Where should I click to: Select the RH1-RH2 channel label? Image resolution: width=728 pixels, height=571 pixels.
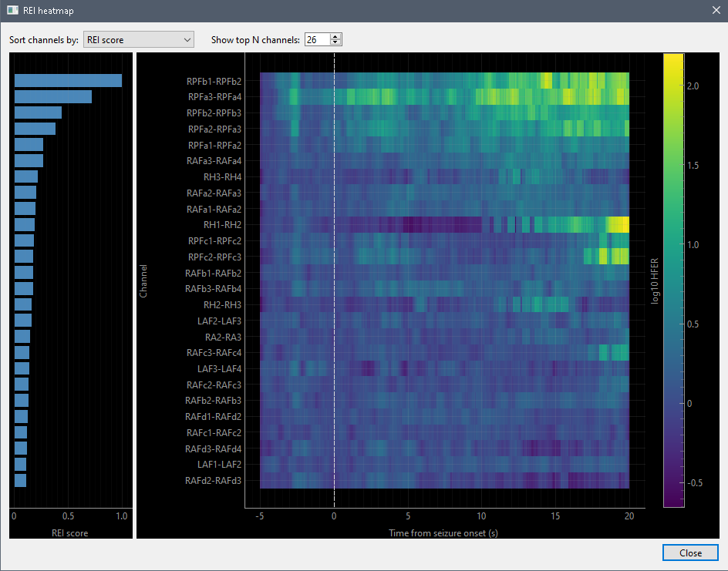point(222,225)
